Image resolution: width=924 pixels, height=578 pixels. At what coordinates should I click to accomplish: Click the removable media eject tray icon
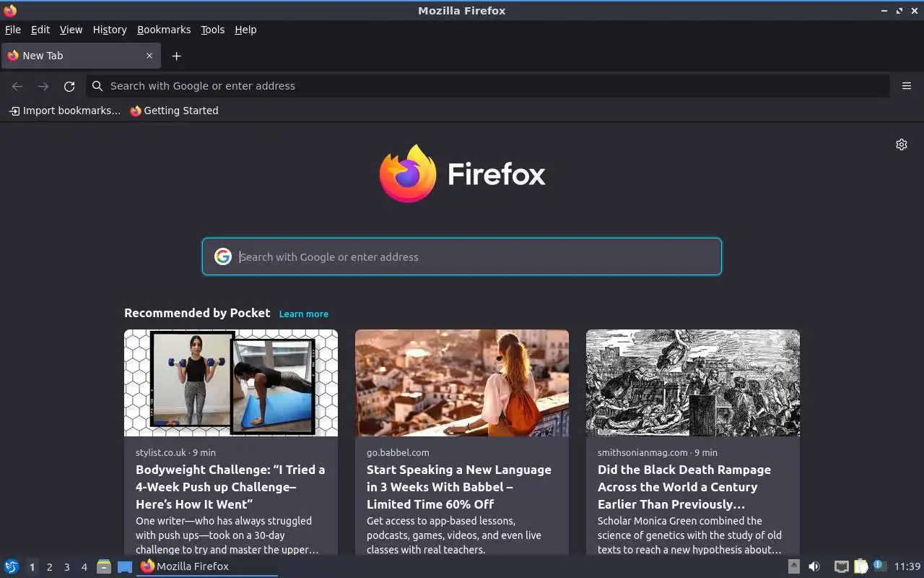(x=794, y=566)
